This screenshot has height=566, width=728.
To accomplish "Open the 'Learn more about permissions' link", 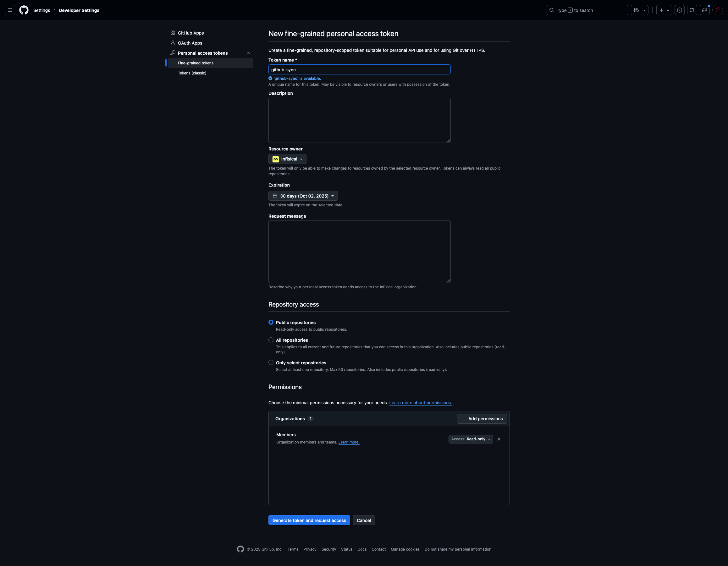I will [421, 402].
